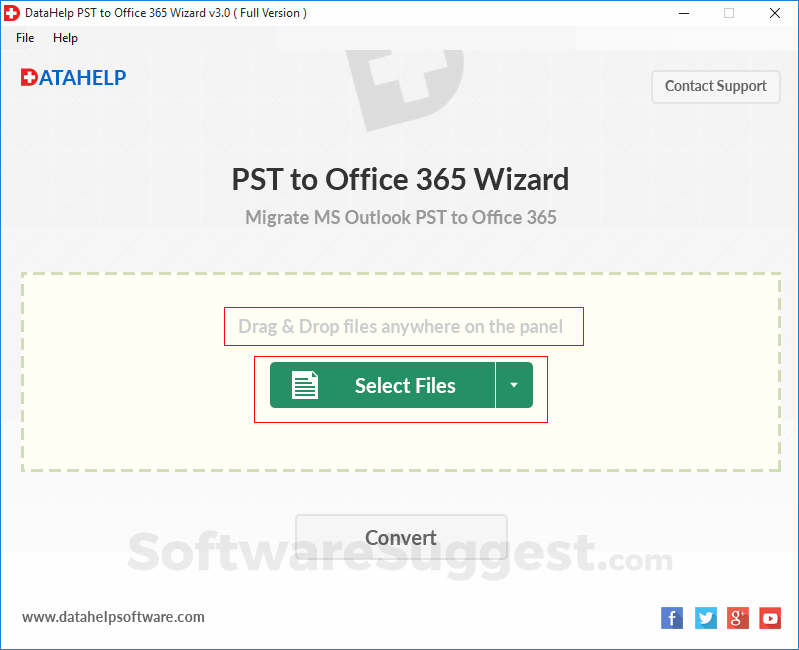Open the YouTube icon
799x650 pixels.
tap(770, 618)
